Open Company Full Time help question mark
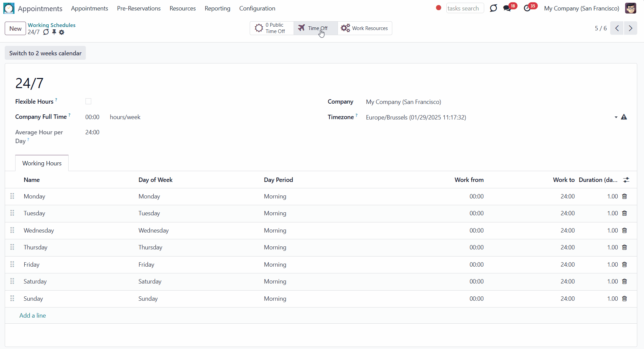This screenshot has width=644, height=349. coord(70,115)
